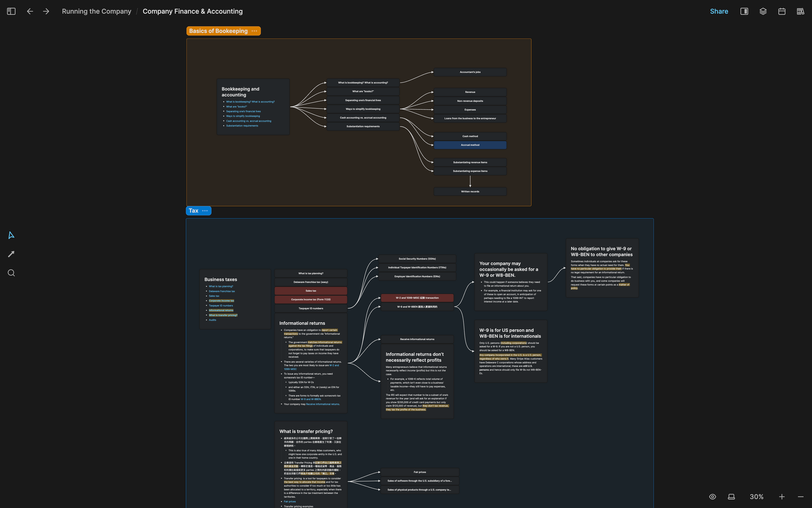Viewport: 812px width, 508px height.
Task: Navigate to Running the Company breadcrumb
Action: [x=97, y=11]
